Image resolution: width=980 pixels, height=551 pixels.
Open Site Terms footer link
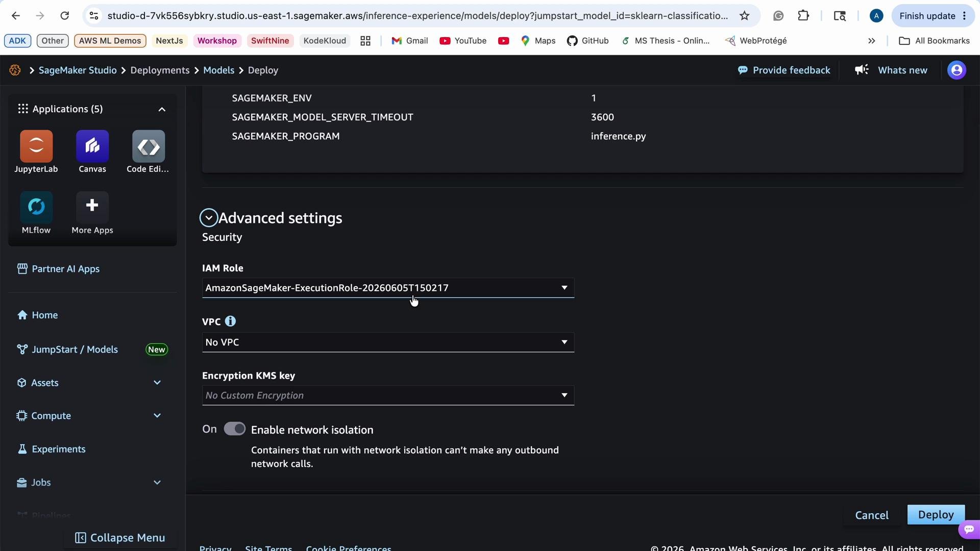click(x=268, y=548)
